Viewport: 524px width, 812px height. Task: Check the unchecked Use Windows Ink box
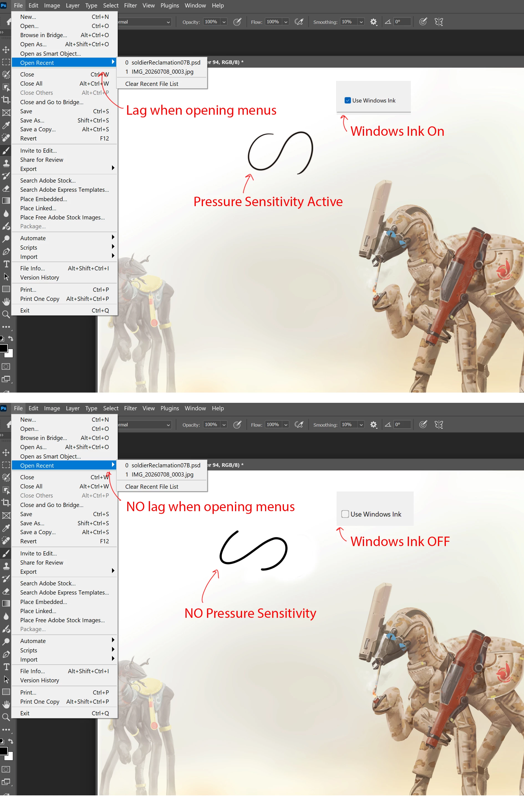(345, 514)
